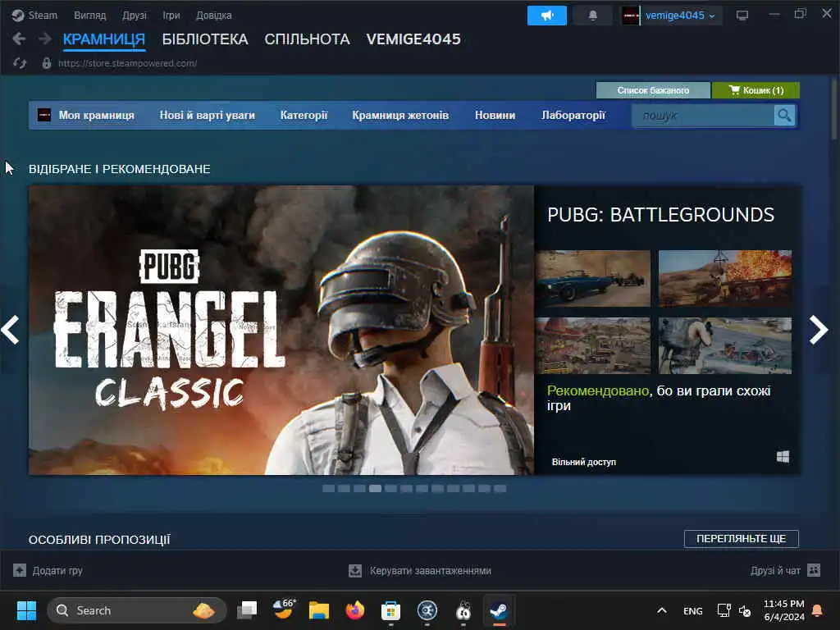This screenshot has height=630, width=840.
Task: Click Керувати завантаженнями
Action: click(x=431, y=571)
